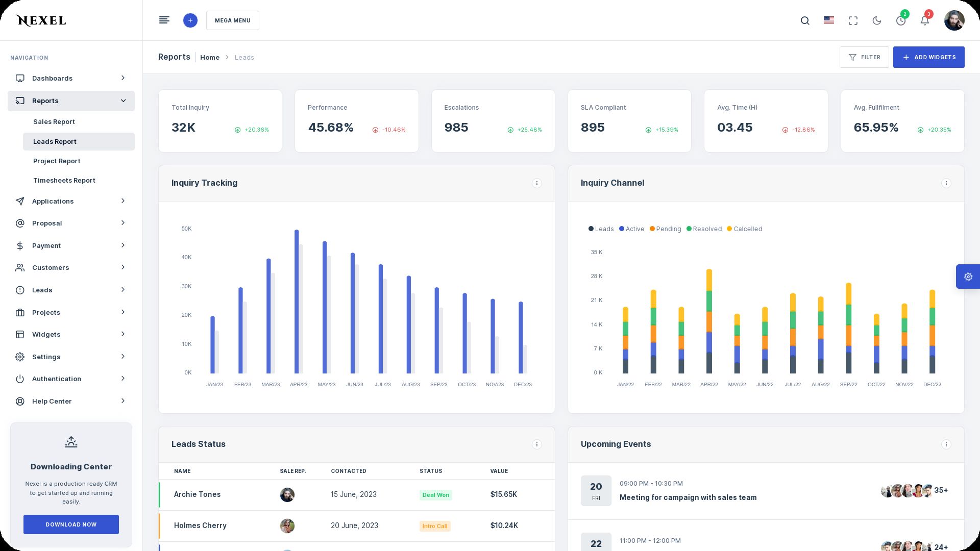
Task: Click the search magnifier icon
Action: [x=805, y=21]
